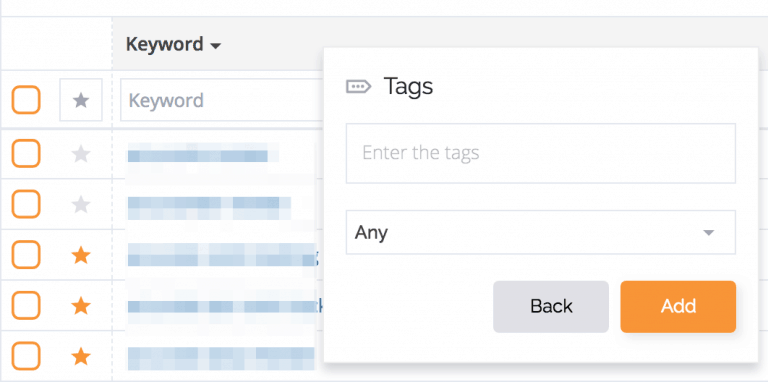Click the star filter button beside Keyword field
This screenshot has height=382, width=768.
point(81,100)
